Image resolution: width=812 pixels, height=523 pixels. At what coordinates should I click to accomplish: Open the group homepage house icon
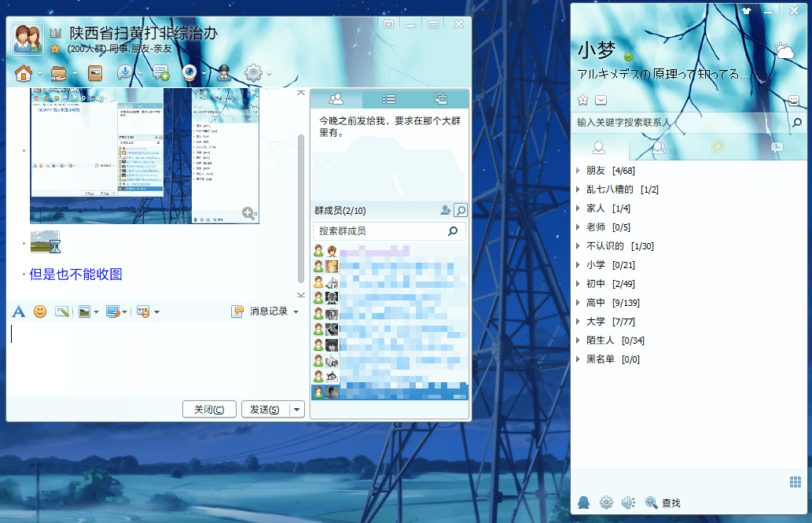click(x=24, y=74)
